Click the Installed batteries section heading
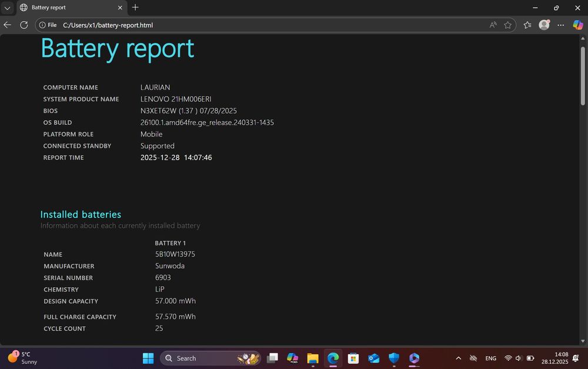Image resolution: width=588 pixels, height=369 pixels. [81, 214]
